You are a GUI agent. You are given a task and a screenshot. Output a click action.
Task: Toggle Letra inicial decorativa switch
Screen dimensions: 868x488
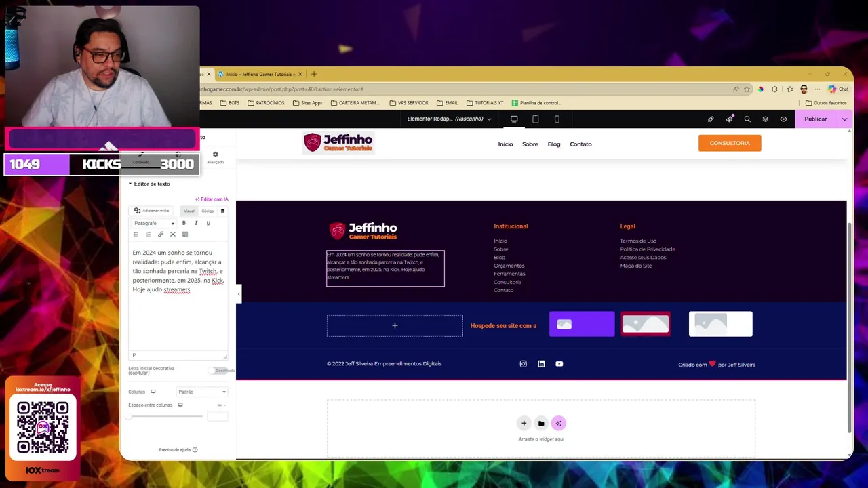[x=218, y=371]
